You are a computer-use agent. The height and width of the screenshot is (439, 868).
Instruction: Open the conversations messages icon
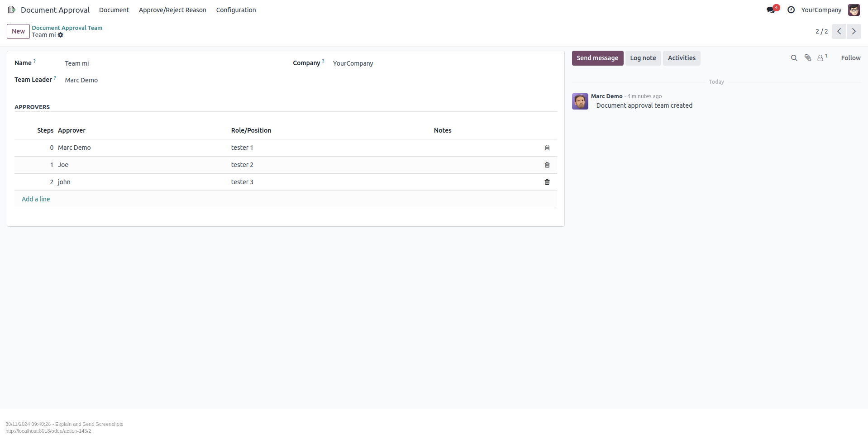pyautogui.click(x=771, y=10)
